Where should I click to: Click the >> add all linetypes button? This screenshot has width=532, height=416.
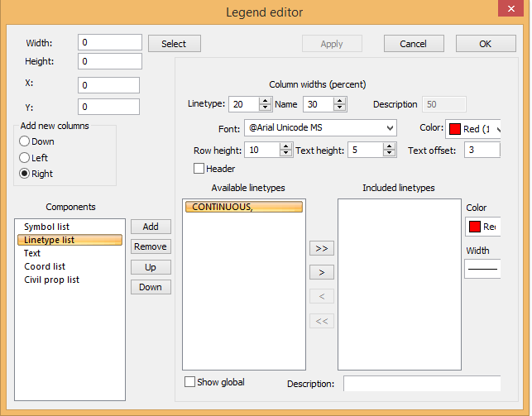point(321,248)
